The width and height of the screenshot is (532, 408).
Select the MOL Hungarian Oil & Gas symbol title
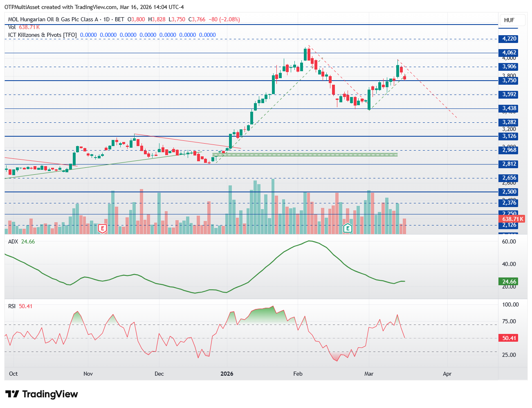pyautogui.click(x=53, y=19)
